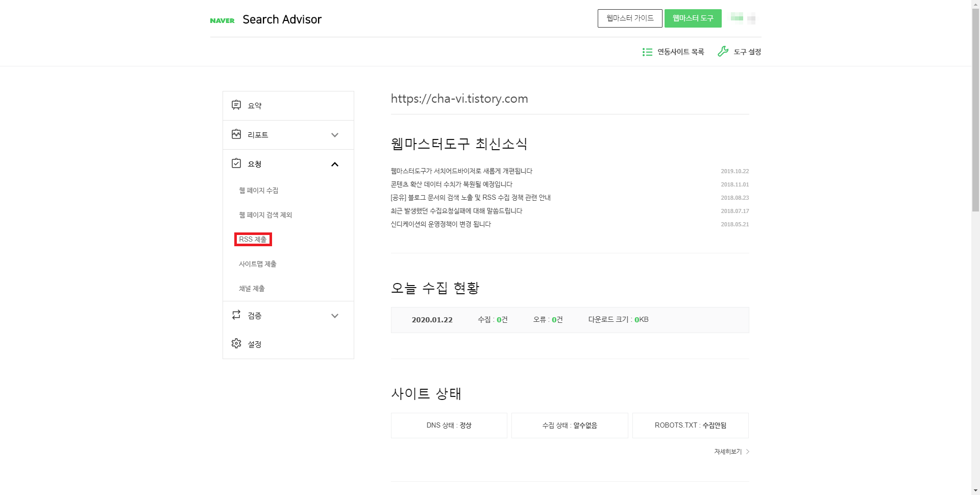Open the blurred user profile area

tap(743, 18)
